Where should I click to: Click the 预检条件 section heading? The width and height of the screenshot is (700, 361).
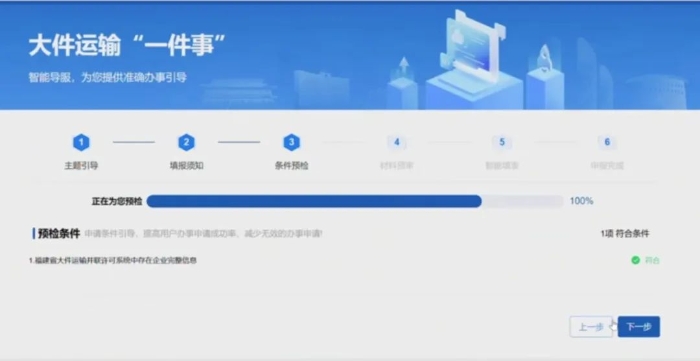coord(58,233)
